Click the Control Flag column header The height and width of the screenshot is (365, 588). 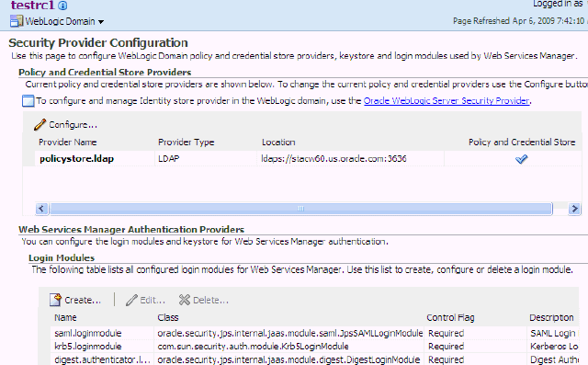pos(450,318)
